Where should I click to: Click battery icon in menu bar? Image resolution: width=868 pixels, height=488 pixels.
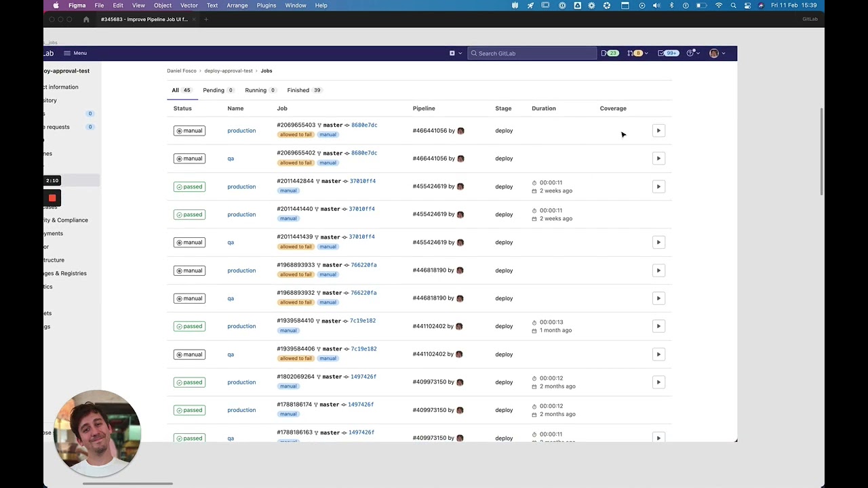coord(703,5)
